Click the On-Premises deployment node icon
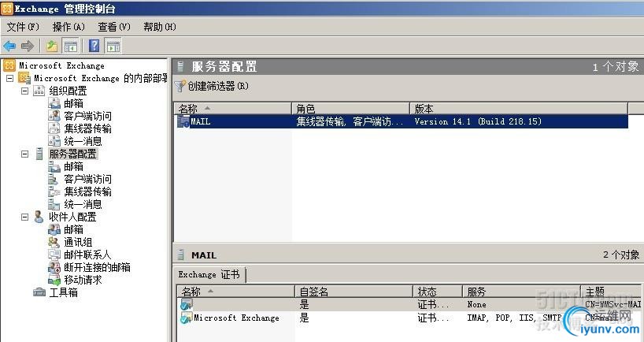Image resolution: width=644 pixels, height=342 pixels. (x=24, y=78)
